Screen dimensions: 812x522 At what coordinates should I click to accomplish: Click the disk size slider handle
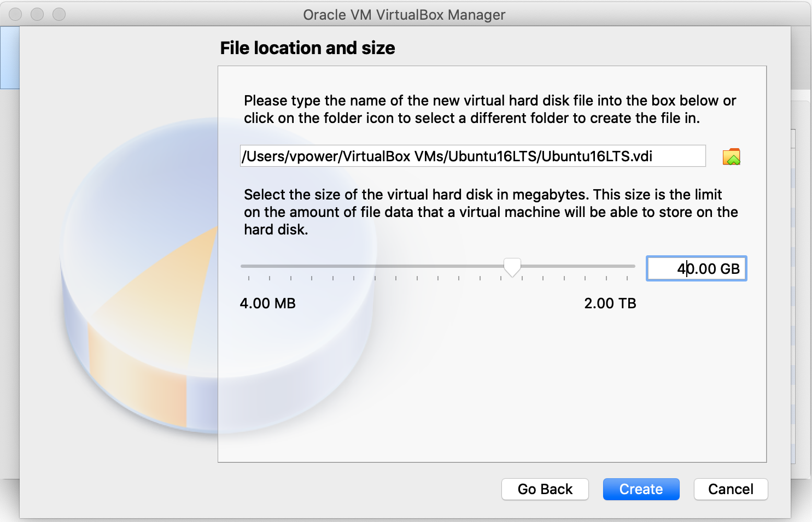(x=512, y=267)
